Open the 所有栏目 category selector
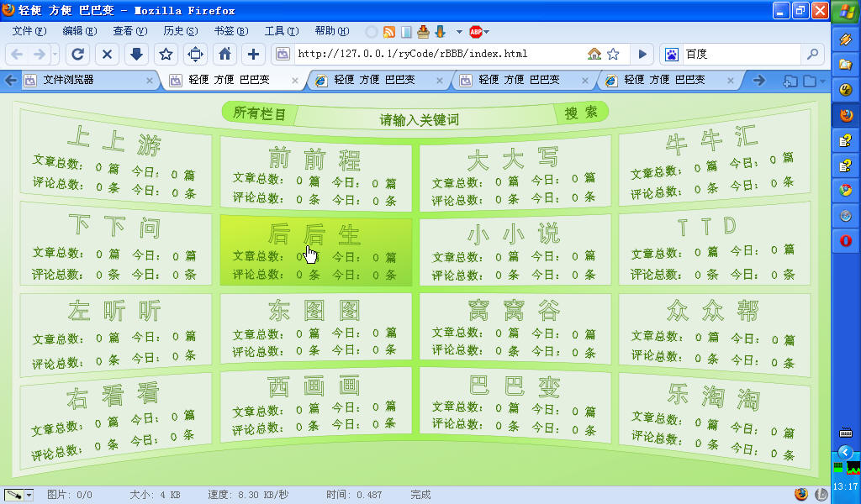This screenshot has width=861, height=504. coord(259,113)
